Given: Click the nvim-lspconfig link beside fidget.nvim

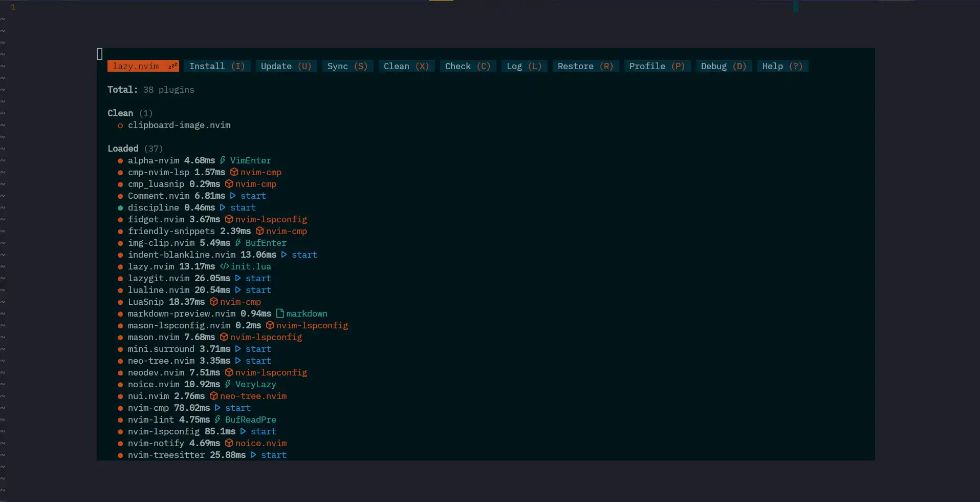Looking at the screenshot, I should point(272,219).
